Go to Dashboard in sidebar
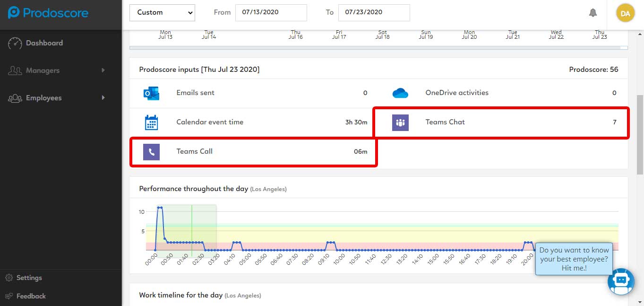This screenshot has height=306, width=644. click(x=44, y=43)
